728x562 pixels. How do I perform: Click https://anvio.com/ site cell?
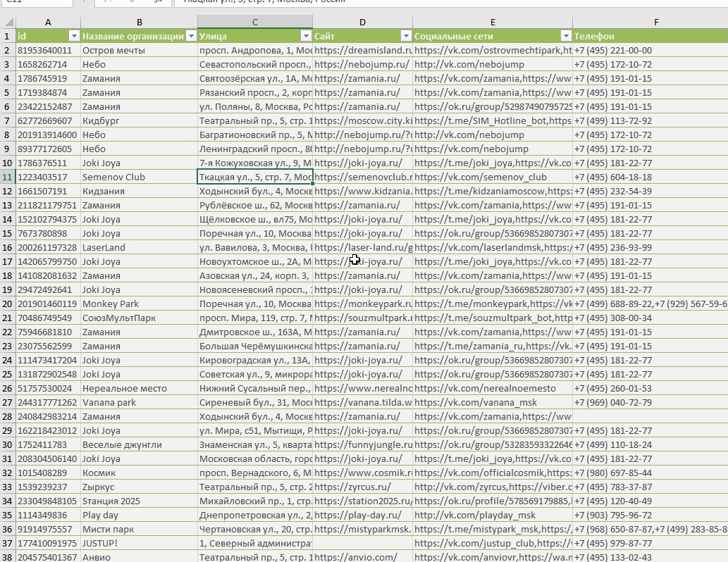pyautogui.click(x=363, y=557)
